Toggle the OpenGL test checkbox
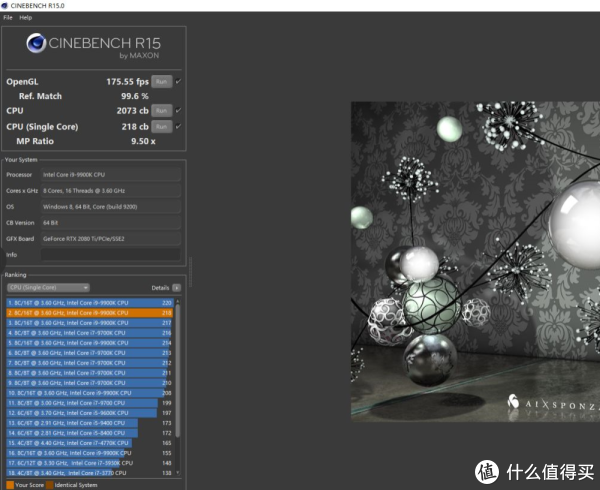 point(178,81)
